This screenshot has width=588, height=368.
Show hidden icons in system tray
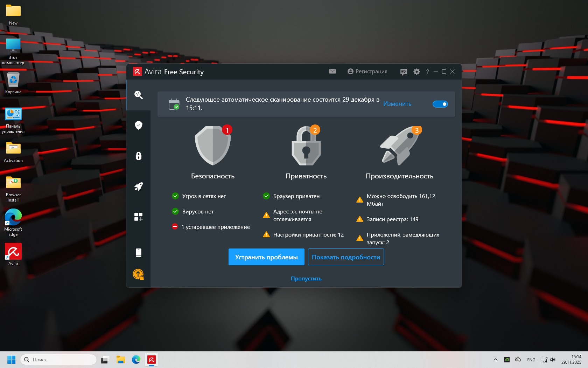point(495,360)
